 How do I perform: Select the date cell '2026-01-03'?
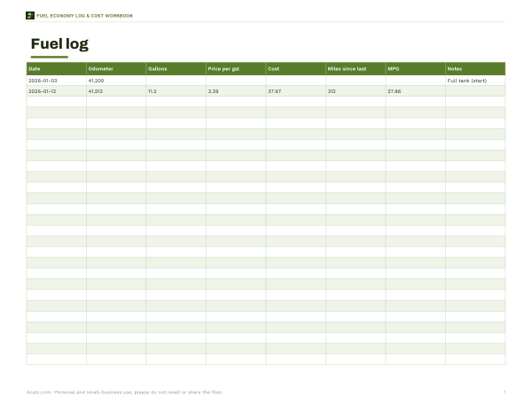(x=57, y=81)
